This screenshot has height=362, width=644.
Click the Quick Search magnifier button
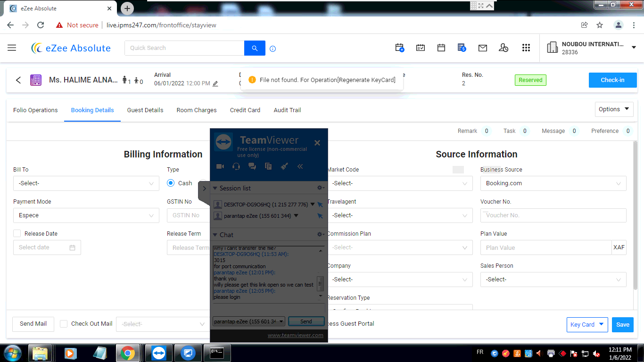coord(255,48)
